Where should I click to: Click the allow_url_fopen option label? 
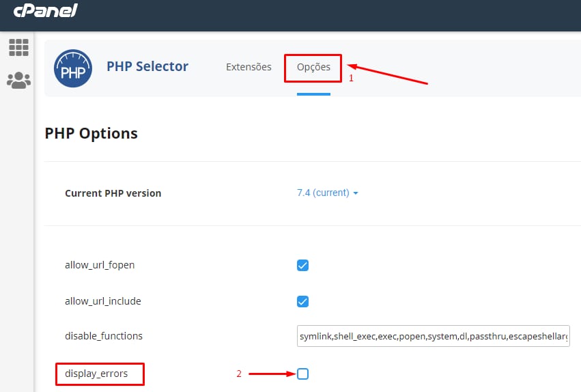point(100,265)
